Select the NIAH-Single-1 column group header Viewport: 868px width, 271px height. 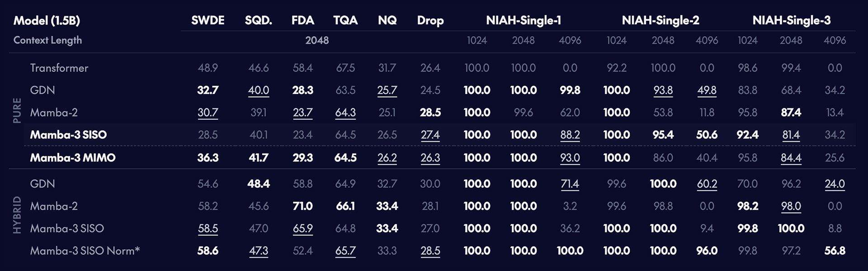523,20
